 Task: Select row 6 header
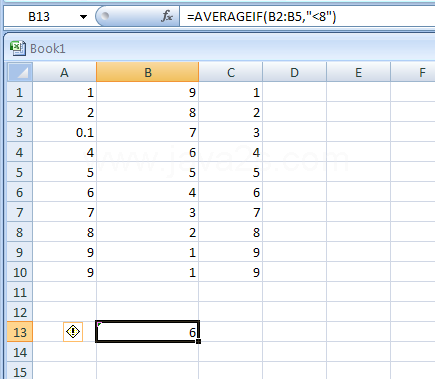[20, 192]
